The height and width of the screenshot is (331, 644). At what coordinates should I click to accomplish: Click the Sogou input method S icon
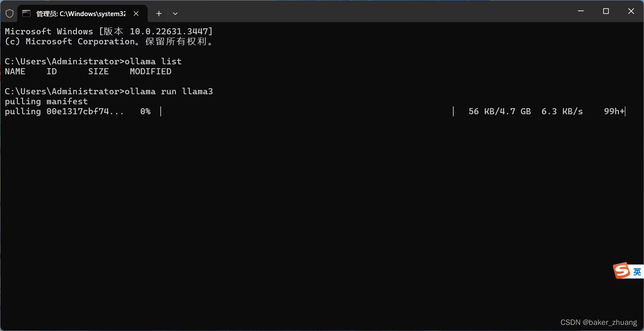tap(621, 271)
